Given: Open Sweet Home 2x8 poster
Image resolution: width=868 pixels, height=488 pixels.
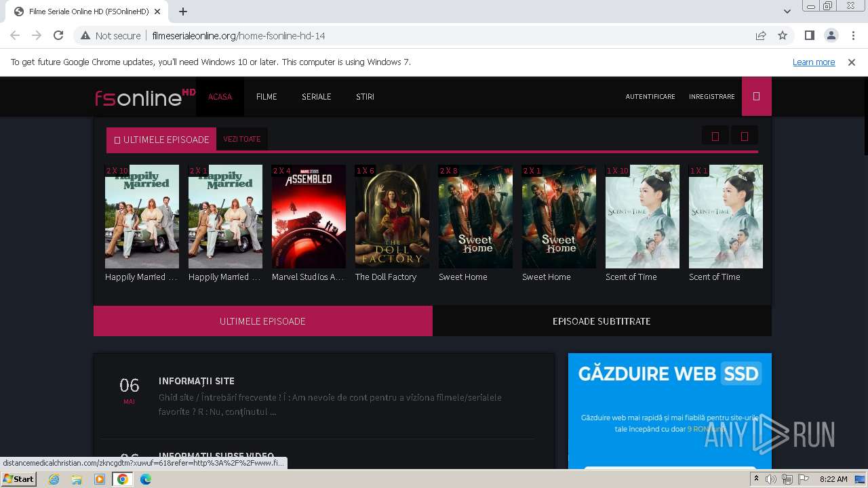Looking at the screenshot, I should tap(475, 216).
